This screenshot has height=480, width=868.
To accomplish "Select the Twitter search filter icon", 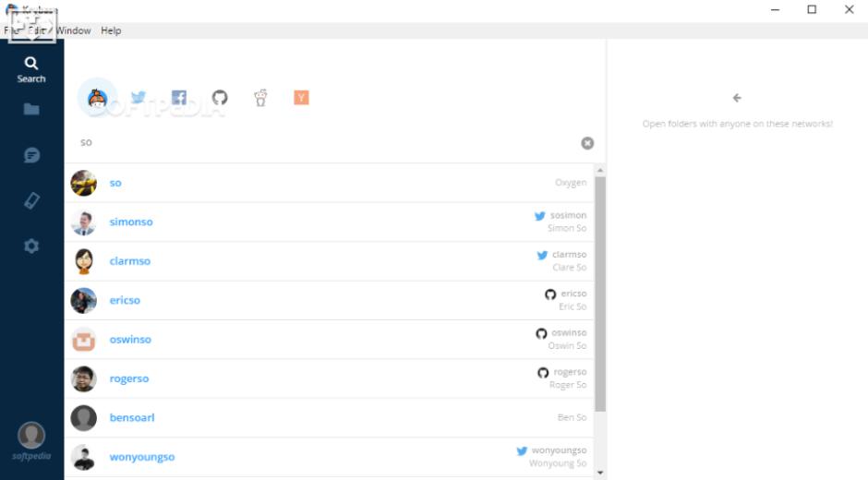I will pyautogui.click(x=139, y=98).
